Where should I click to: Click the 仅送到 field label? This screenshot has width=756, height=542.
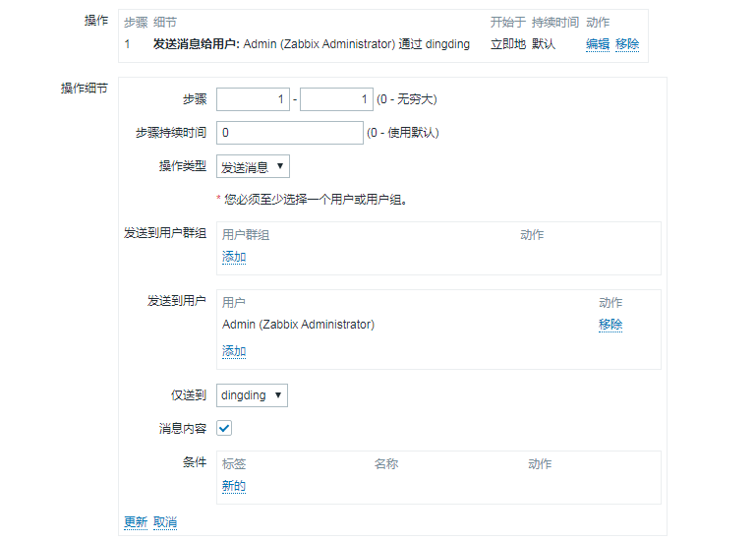pos(189,395)
